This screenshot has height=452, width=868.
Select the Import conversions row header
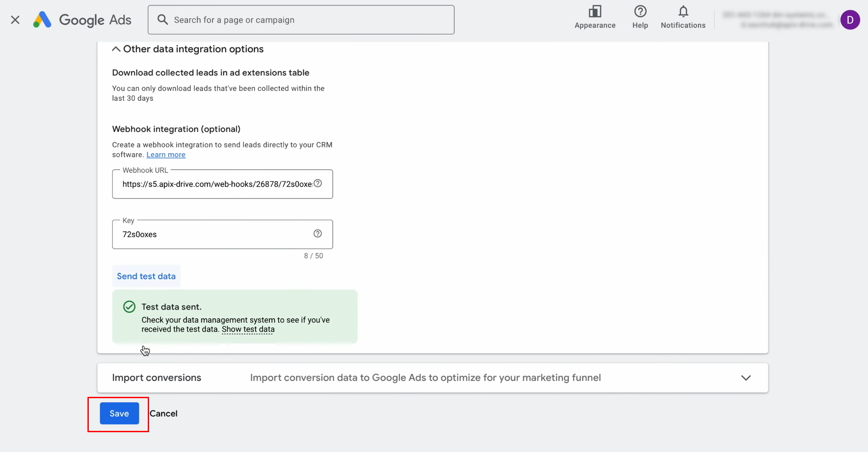point(156,378)
